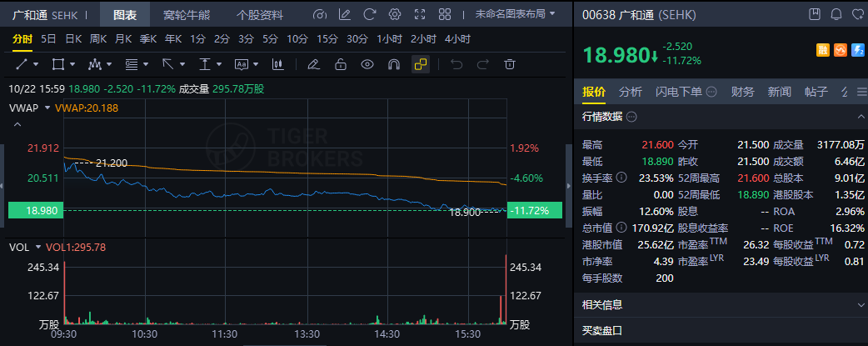Switch to the 窝轮牛熊 tab
The width and height of the screenshot is (868, 346).
click(x=187, y=15)
